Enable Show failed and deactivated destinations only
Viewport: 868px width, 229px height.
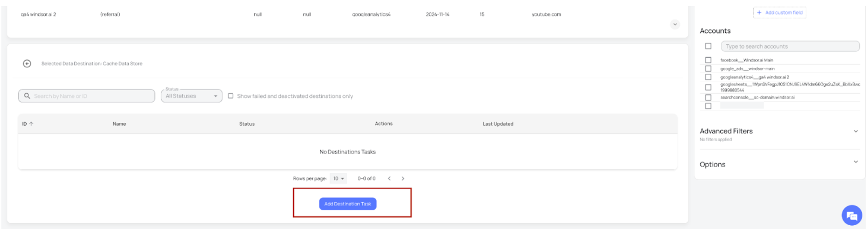pyautogui.click(x=231, y=96)
